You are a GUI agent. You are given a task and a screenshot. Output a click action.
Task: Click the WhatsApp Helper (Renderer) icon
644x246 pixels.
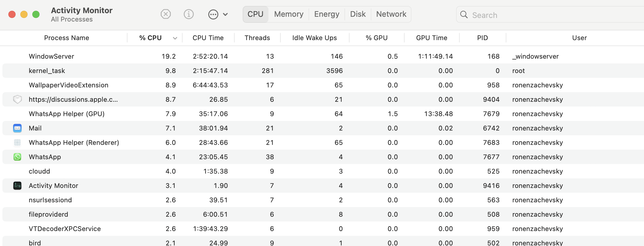click(17, 142)
